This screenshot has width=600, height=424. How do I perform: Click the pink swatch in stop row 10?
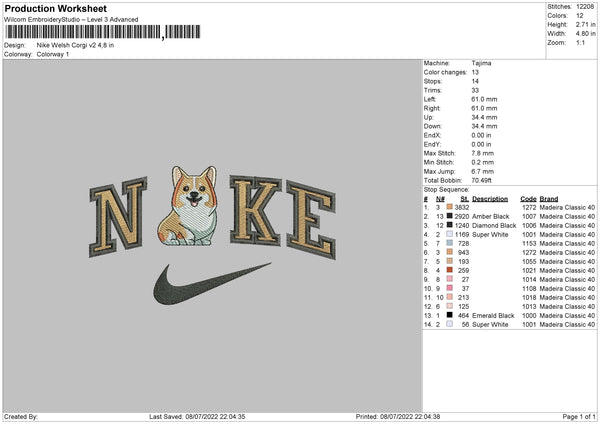(449, 288)
